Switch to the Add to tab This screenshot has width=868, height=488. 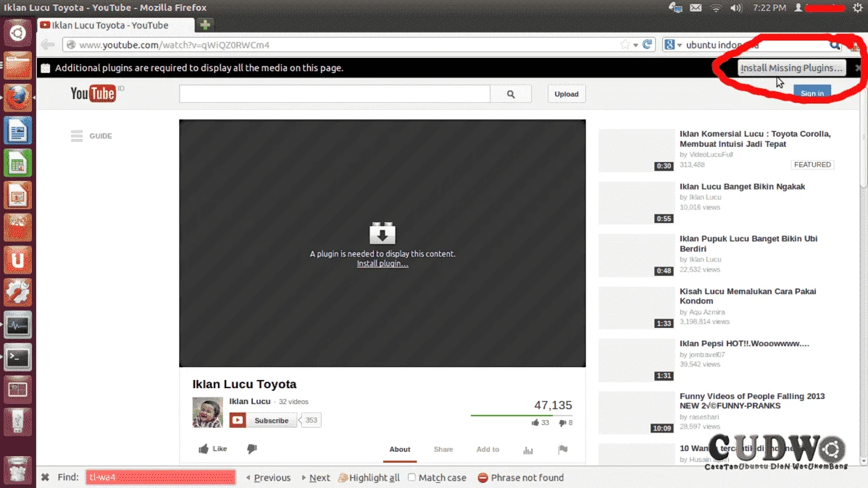488,450
